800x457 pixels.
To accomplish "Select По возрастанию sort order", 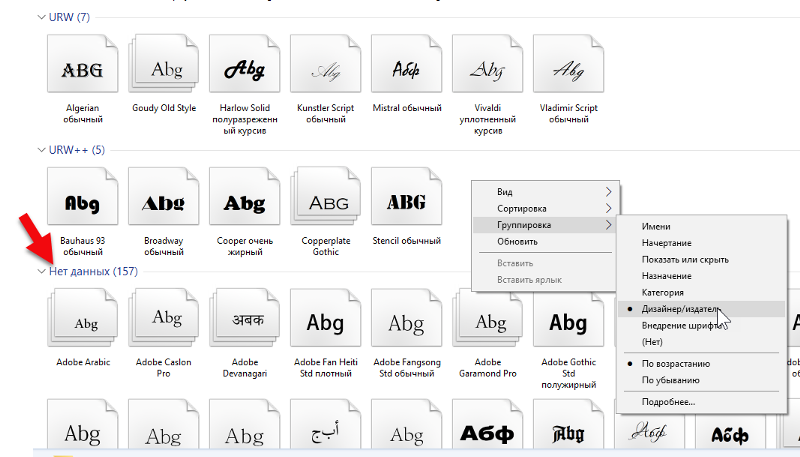I will tap(701, 364).
